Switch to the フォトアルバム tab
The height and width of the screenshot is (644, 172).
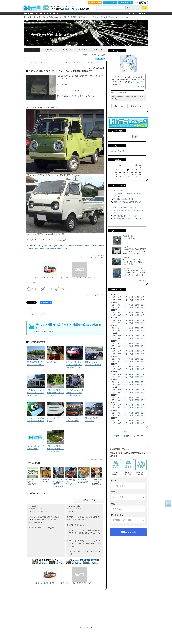pos(65,49)
